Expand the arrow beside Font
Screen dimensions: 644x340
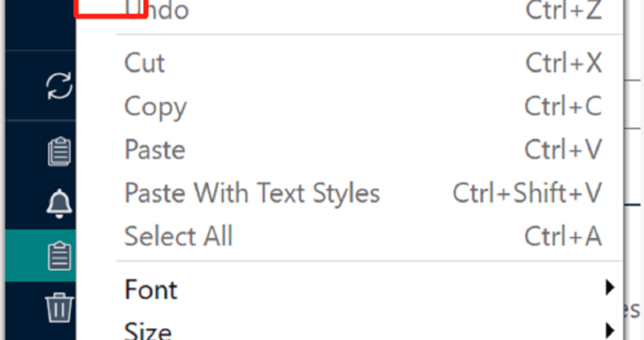(x=610, y=287)
